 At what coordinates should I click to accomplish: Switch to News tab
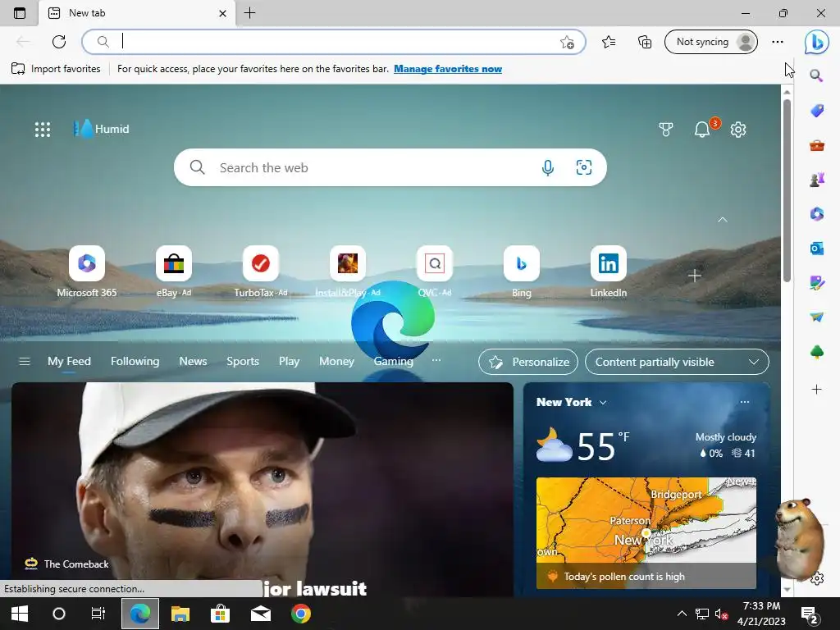193,361
